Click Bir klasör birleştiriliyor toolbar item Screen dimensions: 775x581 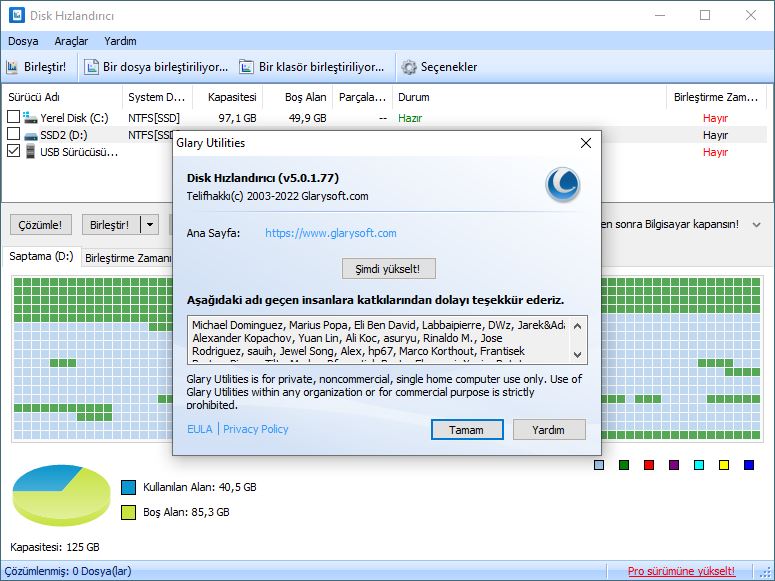click(x=311, y=67)
